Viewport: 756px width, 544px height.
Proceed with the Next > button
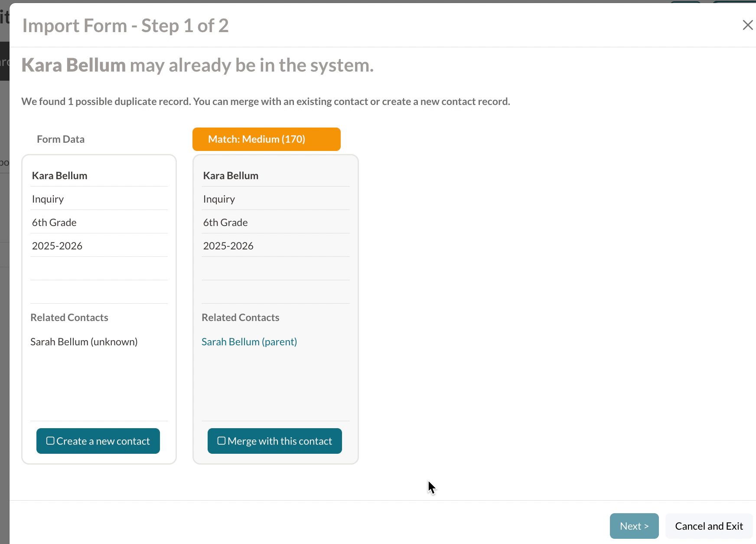tap(634, 526)
